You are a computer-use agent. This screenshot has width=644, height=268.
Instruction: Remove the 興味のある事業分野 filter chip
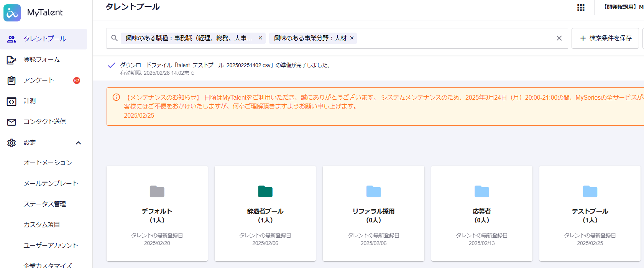352,38
